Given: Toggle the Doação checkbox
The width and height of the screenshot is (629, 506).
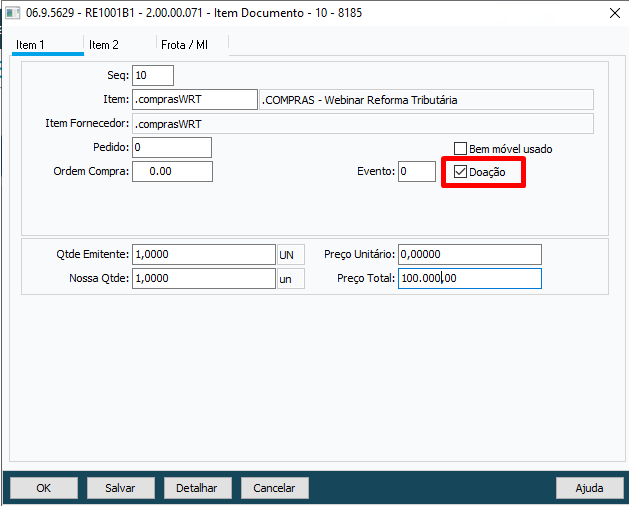Looking at the screenshot, I should [x=460, y=172].
